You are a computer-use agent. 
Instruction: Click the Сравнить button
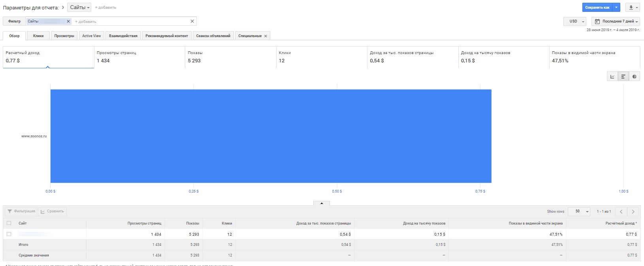click(x=52, y=212)
